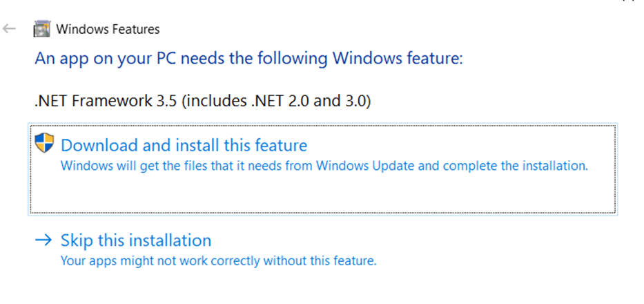Go back using the back arrow
Image resolution: width=644 pixels, height=304 pixels.
[x=9, y=29]
